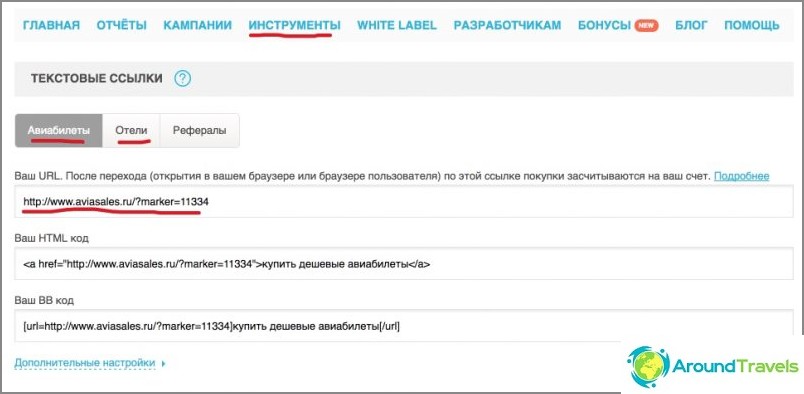Switch to the Авиабилеты tab

point(58,130)
